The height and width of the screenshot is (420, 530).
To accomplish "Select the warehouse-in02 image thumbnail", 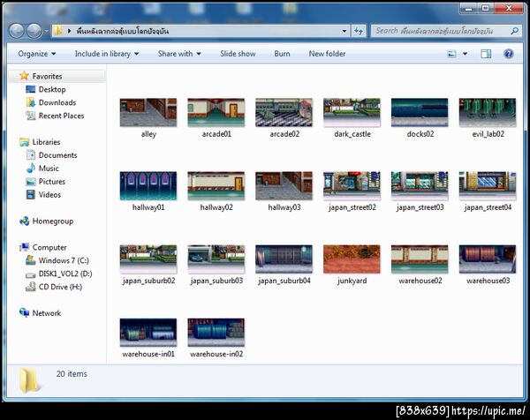I will pos(216,333).
